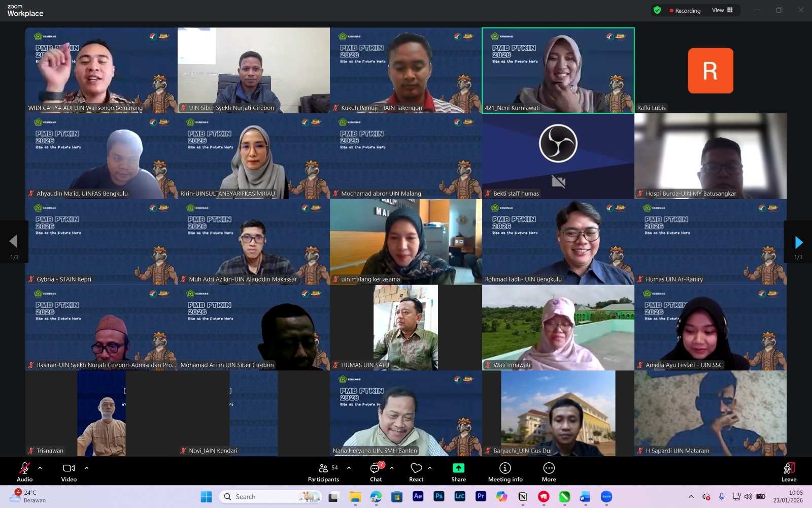Expand the video settings arrow
The width and height of the screenshot is (812, 508).
pos(86,468)
